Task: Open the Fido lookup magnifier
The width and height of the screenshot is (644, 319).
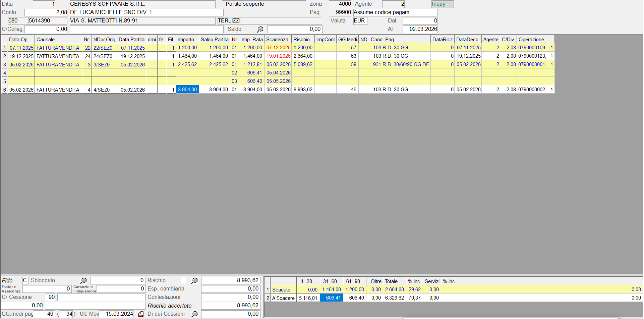Action: (83, 280)
